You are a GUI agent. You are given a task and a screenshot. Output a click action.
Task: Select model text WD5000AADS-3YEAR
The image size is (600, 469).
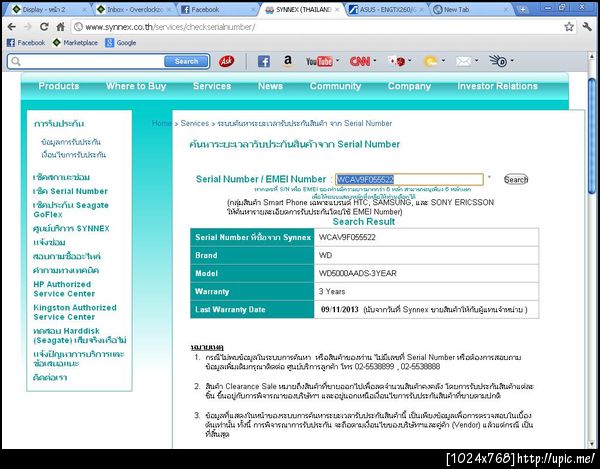[357, 273]
